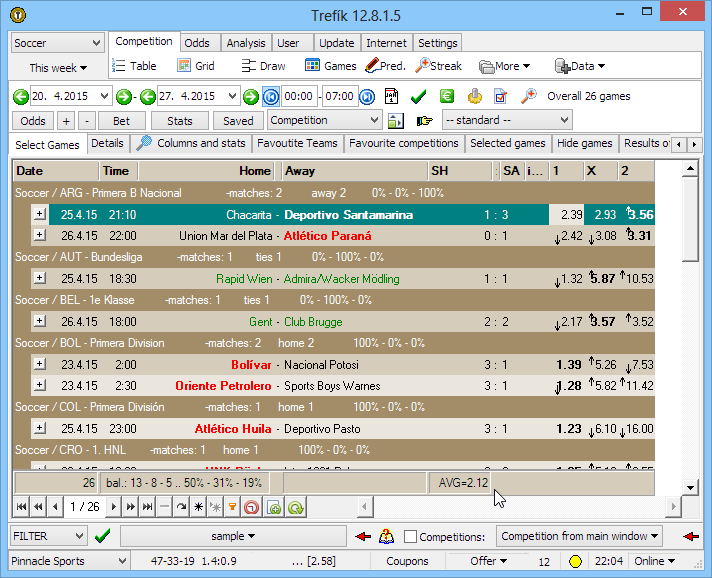
Task: Click the pointing hand icon beside standard dropdown
Action: pos(424,121)
